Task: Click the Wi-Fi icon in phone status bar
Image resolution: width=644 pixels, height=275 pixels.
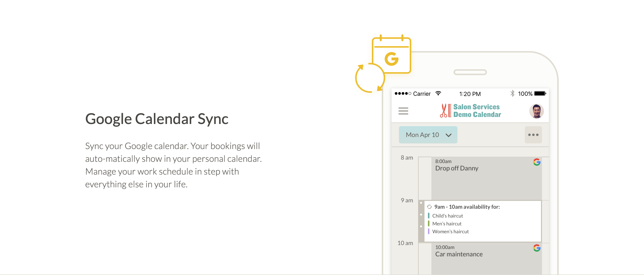Action: point(438,93)
